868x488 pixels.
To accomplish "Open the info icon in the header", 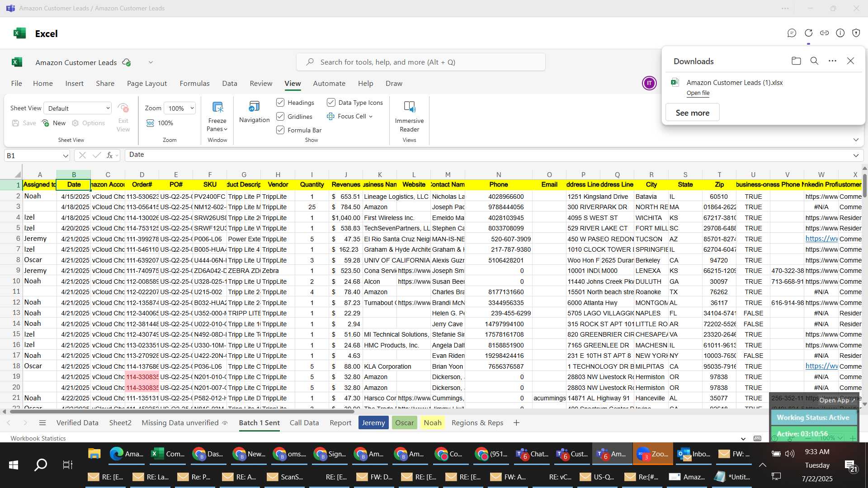I will coord(840,33).
